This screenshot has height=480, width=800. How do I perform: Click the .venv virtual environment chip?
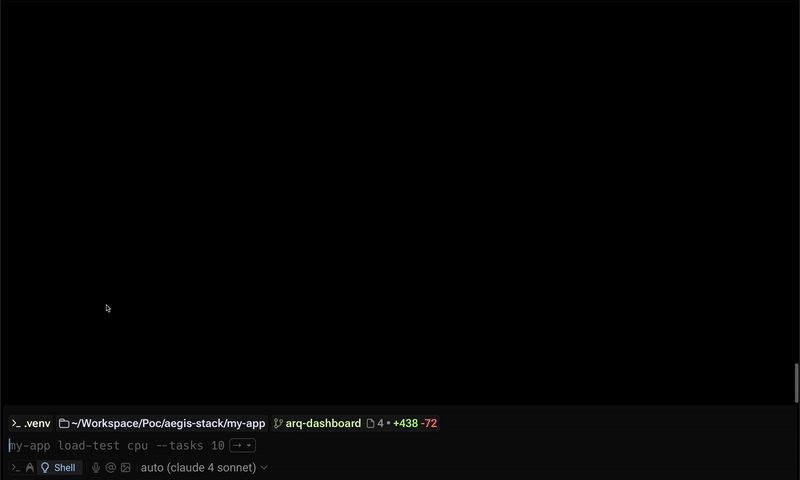coord(31,423)
